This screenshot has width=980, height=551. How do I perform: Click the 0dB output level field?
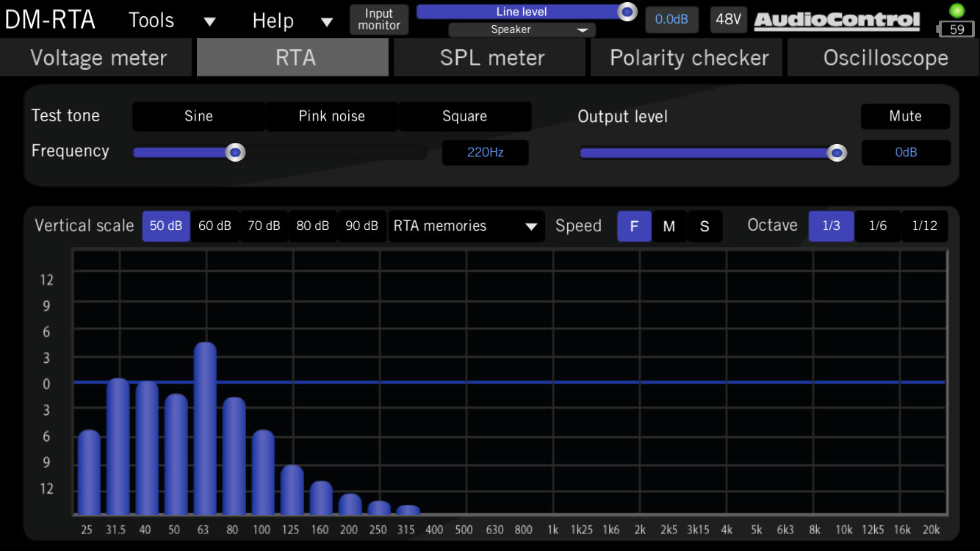[x=906, y=153]
